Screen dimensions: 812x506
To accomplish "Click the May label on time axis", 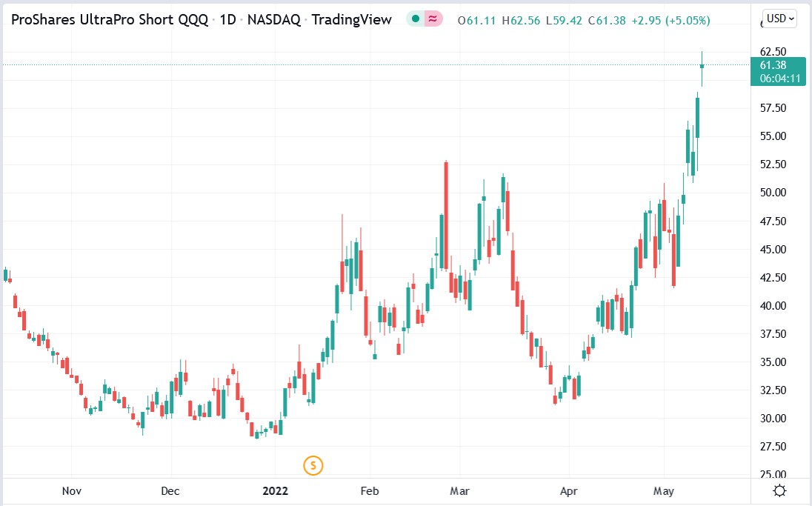I will coord(663,491).
